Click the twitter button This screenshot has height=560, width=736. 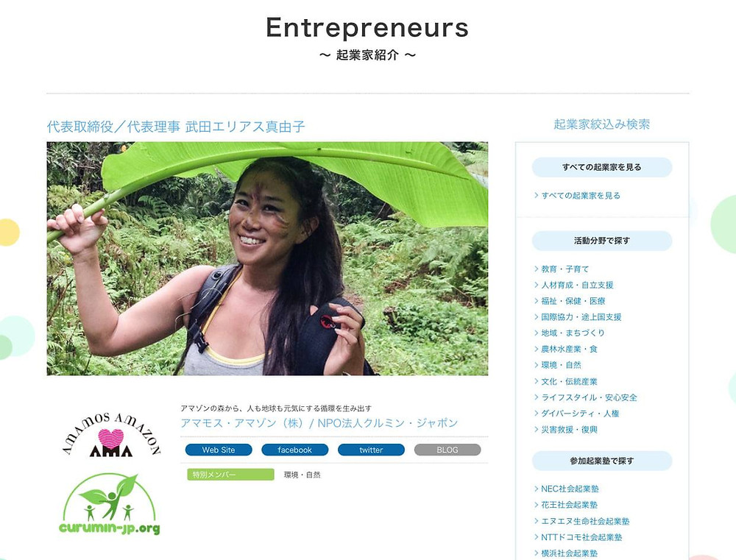pyautogui.click(x=371, y=450)
